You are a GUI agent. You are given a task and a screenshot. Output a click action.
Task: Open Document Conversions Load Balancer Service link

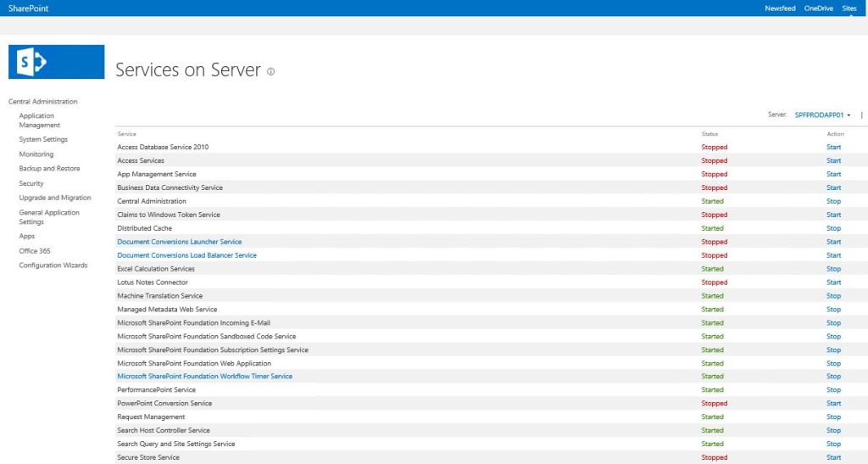[x=186, y=255]
